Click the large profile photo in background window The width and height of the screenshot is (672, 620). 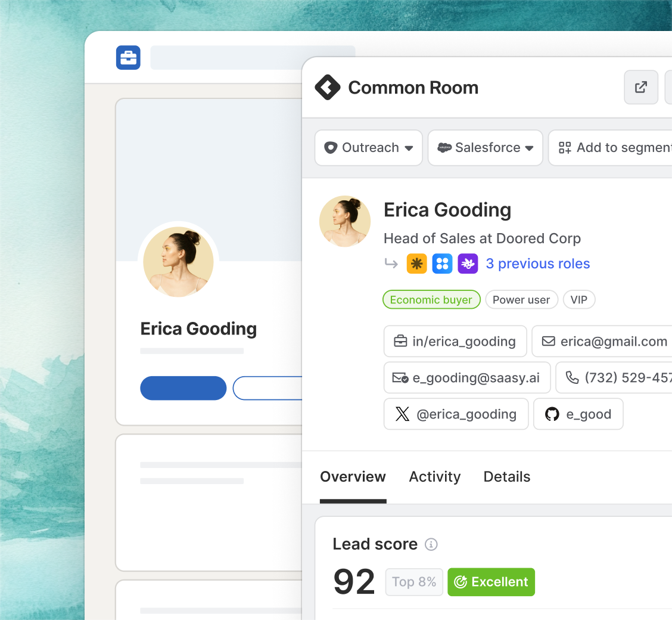tap(178, 262)
